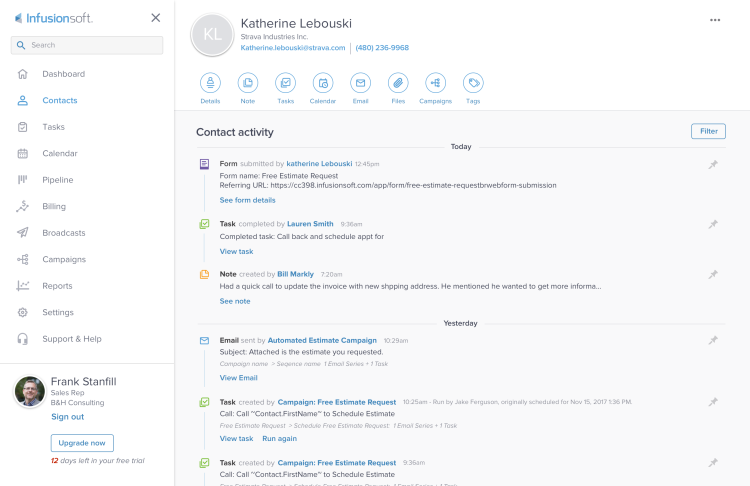Image resolution: width=750 pixels, height=486 pixels.
Task: Click View task under Lauren Smith entry
Action: pos(236,251)
